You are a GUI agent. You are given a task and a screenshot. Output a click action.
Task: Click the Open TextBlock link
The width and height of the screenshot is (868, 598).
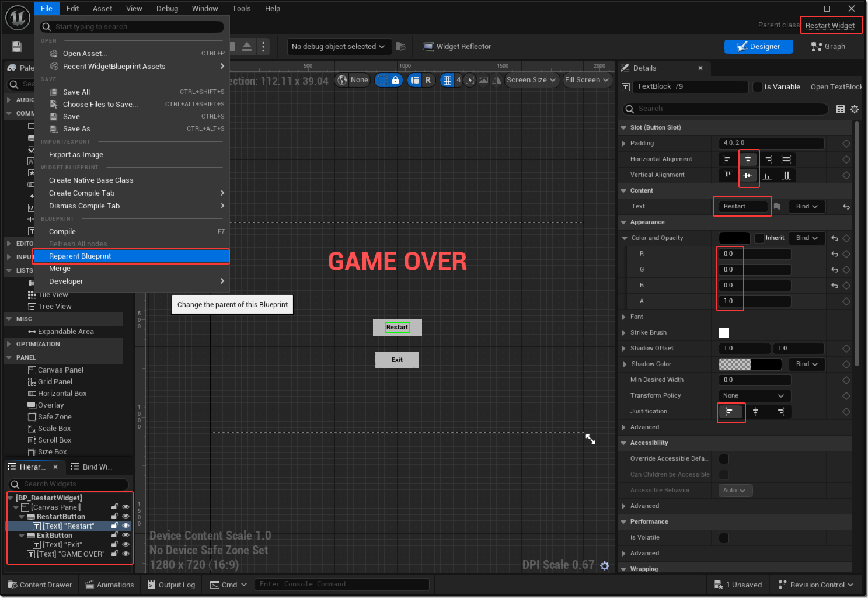click(836, 87)
